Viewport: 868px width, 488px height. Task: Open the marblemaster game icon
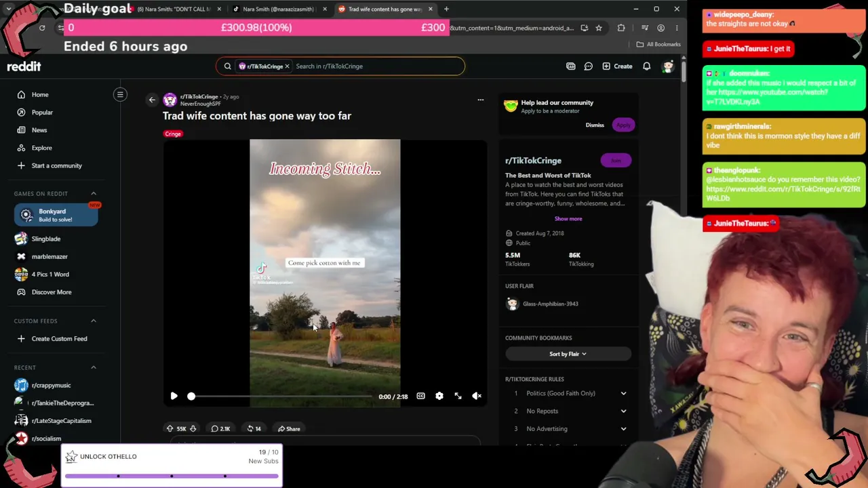click(x=21, y=256)
